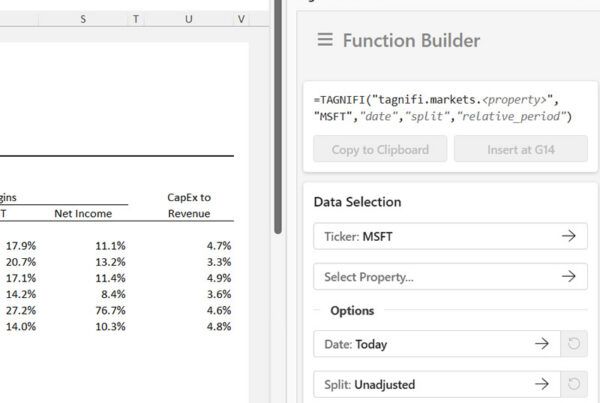Expand the Split: Unadjusted option
Viewport: 600px width, 403px height.
click(436, 384)
